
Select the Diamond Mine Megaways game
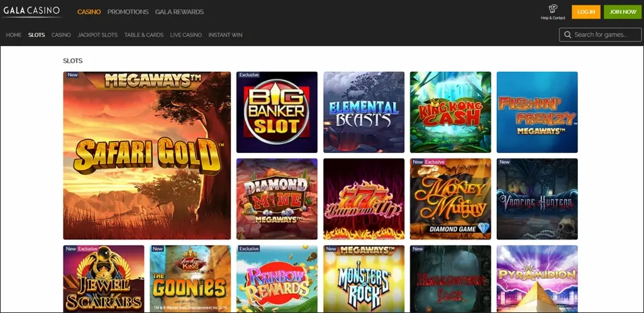coord(277,199)
